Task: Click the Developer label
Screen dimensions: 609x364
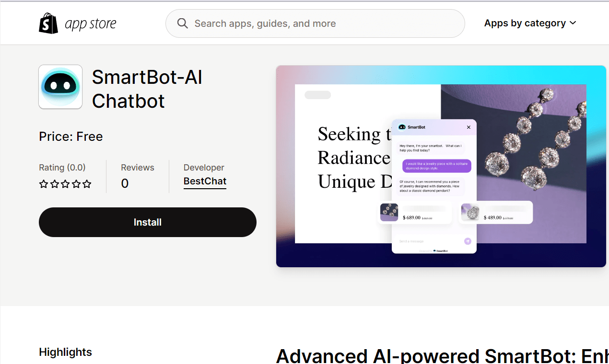Action: tap(204, 168)
